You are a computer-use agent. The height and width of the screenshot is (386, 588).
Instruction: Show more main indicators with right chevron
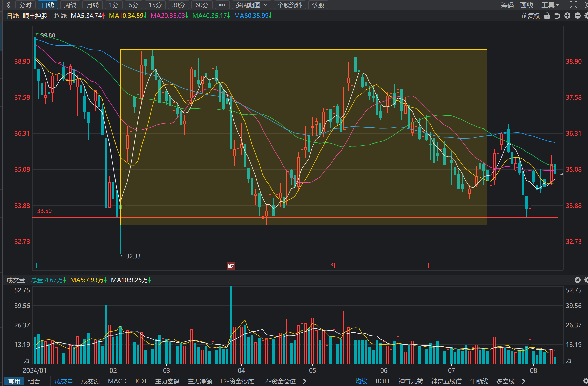tap(524, 381)
